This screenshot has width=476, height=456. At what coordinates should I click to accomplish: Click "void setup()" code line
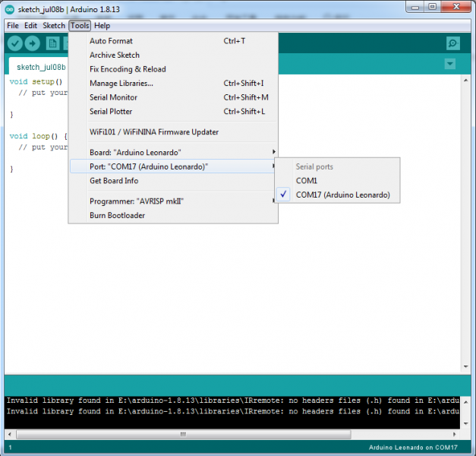tap(36, 81)
